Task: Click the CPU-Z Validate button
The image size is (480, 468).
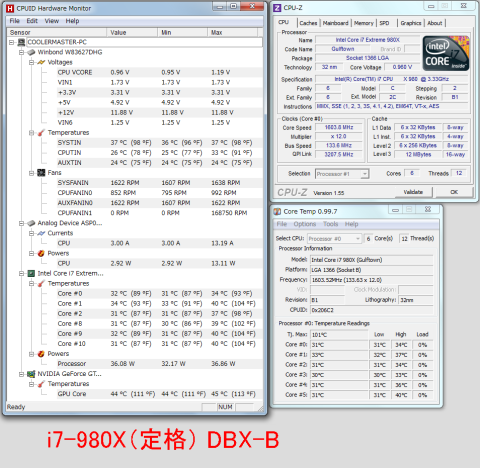Action: [x=413, y=192]
